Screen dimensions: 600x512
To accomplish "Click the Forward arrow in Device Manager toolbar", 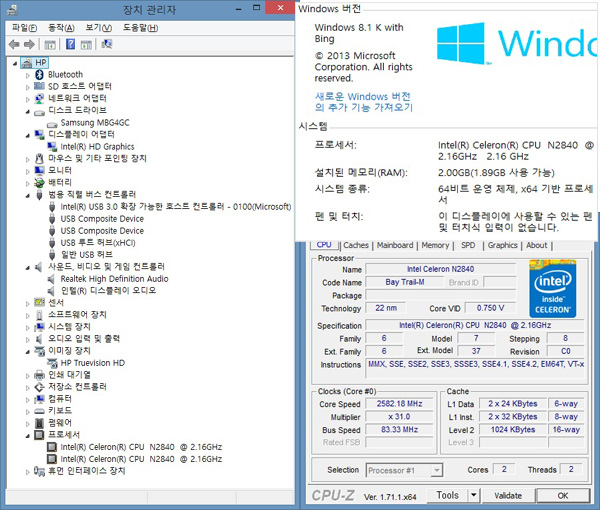I will pyautogui.click(x=29, y=44).
